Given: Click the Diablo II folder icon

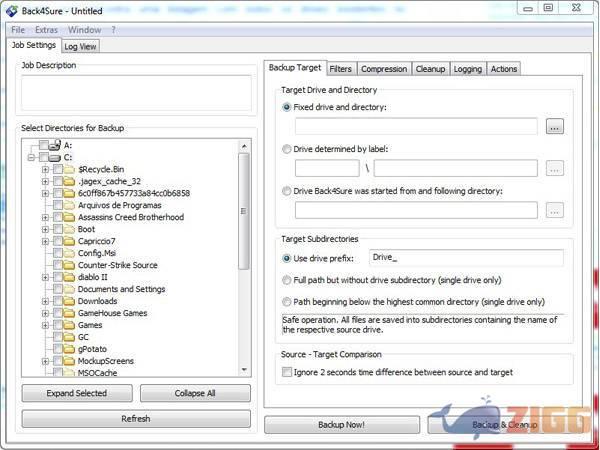Looking at the screenshot, I should [69, 277].
